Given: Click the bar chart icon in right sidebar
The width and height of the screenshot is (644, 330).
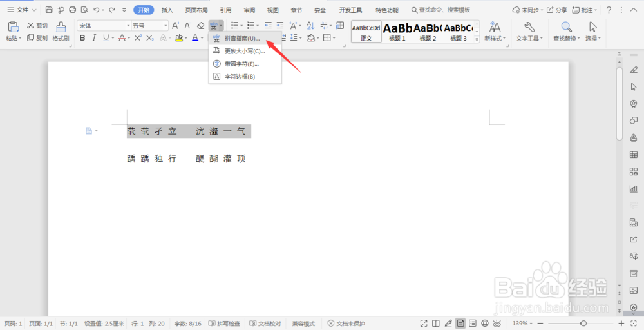Looking at the screenshot, I should (x=633, y=189).
